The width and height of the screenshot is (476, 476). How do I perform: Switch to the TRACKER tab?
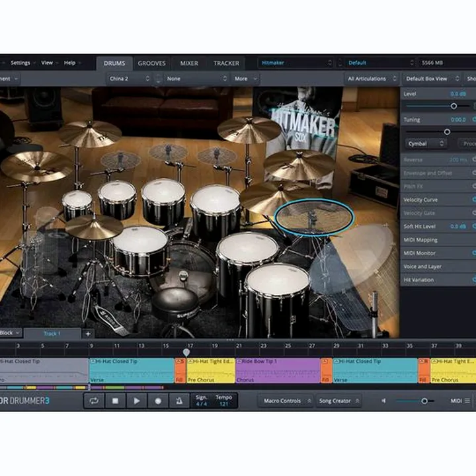tap(226, 63)
